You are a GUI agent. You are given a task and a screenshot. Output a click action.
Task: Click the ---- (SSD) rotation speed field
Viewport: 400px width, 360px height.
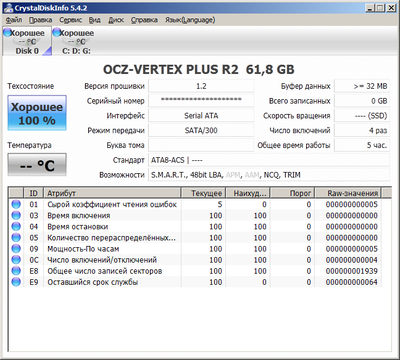(362, 116)
